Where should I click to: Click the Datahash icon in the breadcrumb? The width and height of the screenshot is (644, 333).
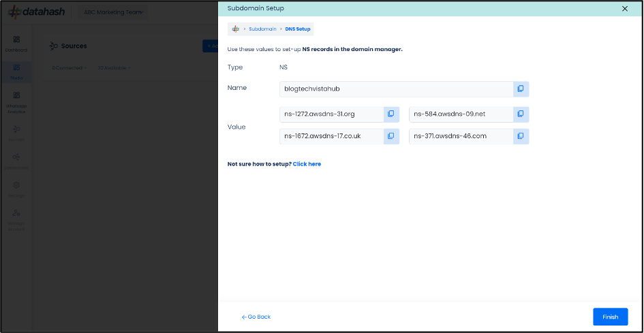pyautogui.click(x=236, y=29)
